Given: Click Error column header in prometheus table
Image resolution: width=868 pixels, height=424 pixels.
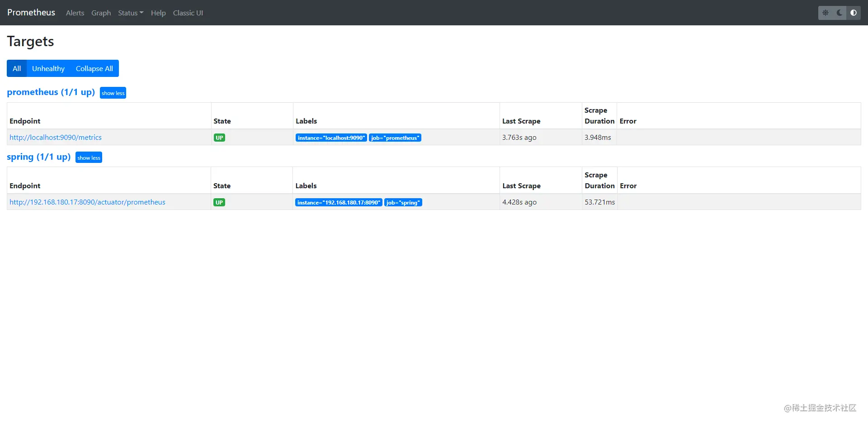Looking at the screenshot, I should pos(628,121).
